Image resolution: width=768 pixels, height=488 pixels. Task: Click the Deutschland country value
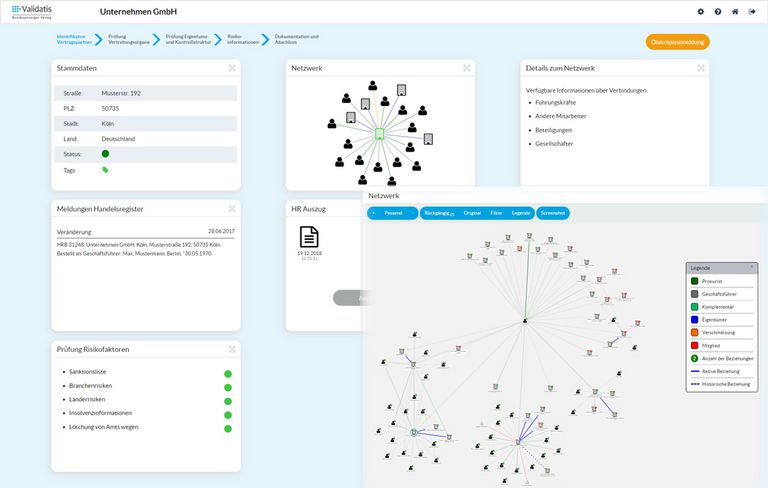[118, 139]
